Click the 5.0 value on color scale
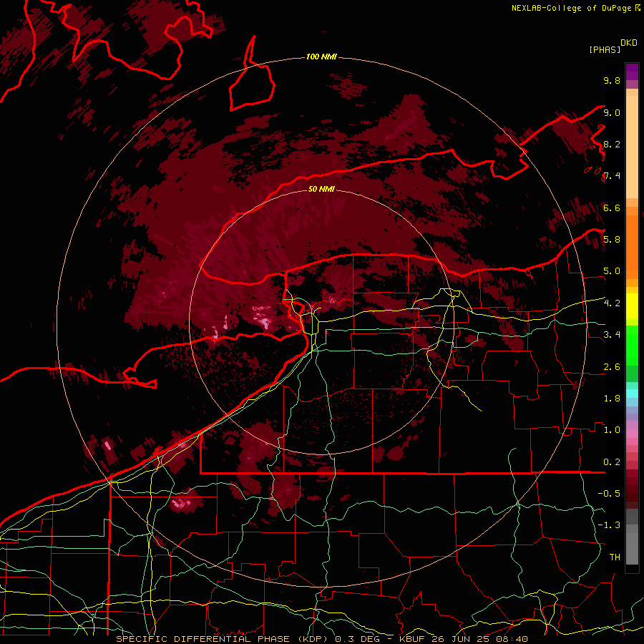Viewport: 644px width, 644px height. tap(612, 271)
